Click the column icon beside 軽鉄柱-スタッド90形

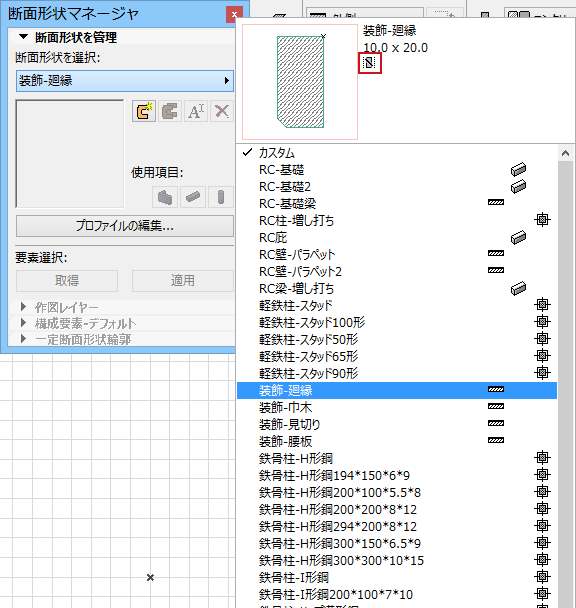[542, 373]
